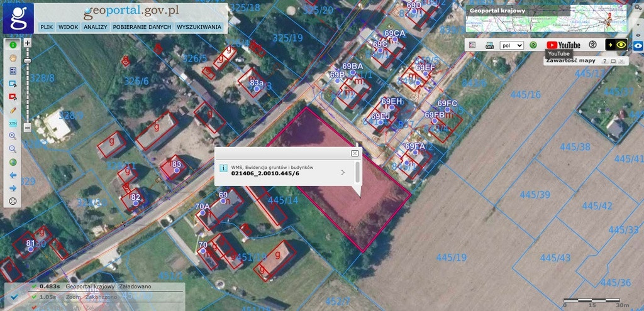Click the globe full extent icon

pos(13,162)
